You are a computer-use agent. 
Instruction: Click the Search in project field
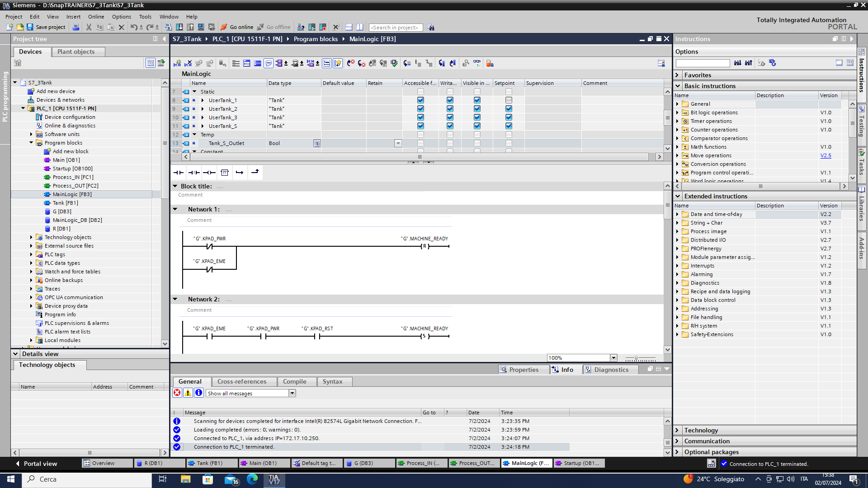396,28
